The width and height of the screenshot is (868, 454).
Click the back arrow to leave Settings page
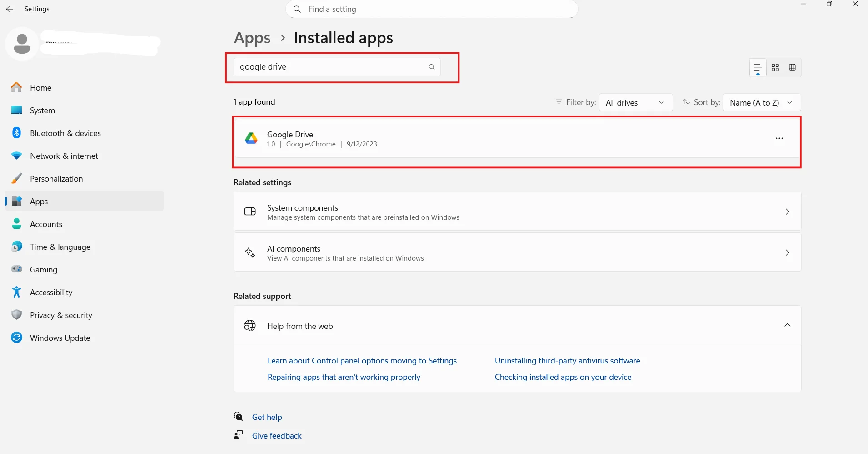[10, 9]
